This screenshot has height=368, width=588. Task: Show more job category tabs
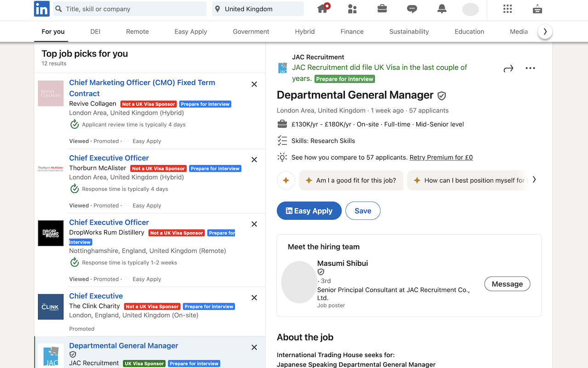[x=545, y=31]
